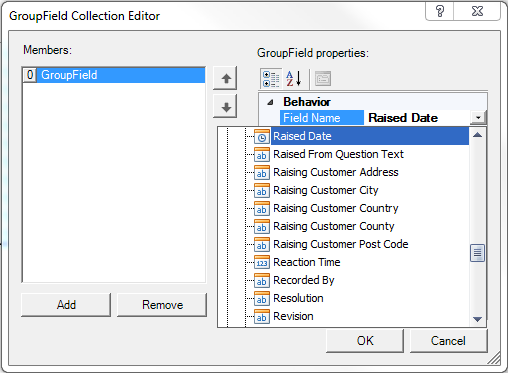This screenshot has height=373, width=508.
Task: Click the ab icon beside Recorded By
Action: click(x=262, y=280)
